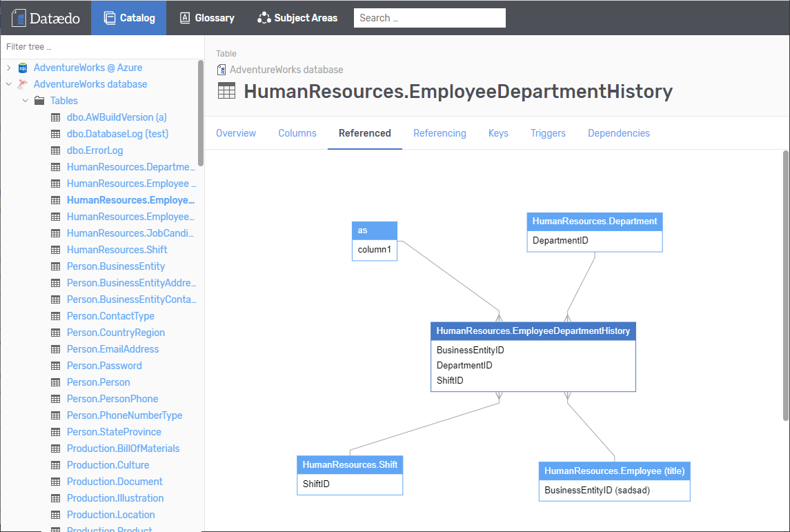Open the AdventureWorks database breadcrumb link
Screen dimensions: 790x532
(x=286, y=70)
